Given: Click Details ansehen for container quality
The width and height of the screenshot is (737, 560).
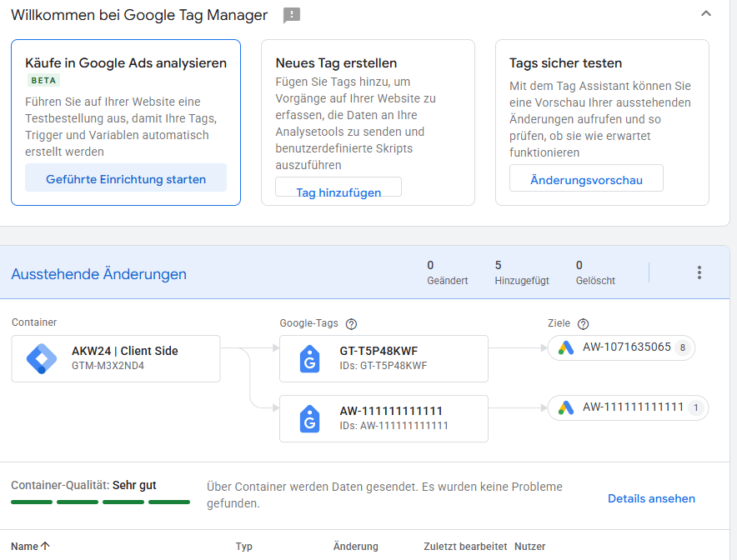Looking at the screenshot, I should [651, 498].
